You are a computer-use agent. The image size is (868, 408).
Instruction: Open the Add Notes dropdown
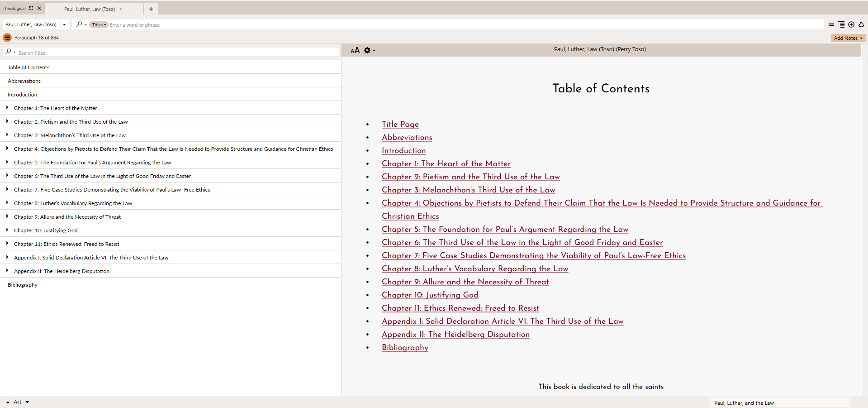[x=848, y=38]
